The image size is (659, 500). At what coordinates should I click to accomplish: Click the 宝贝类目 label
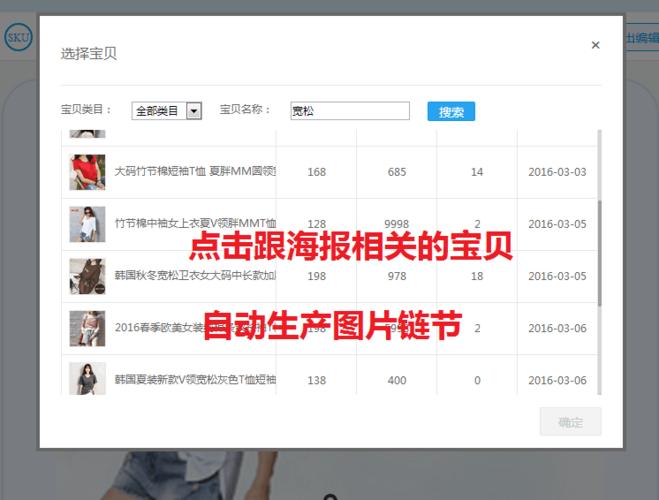[86, 110]
